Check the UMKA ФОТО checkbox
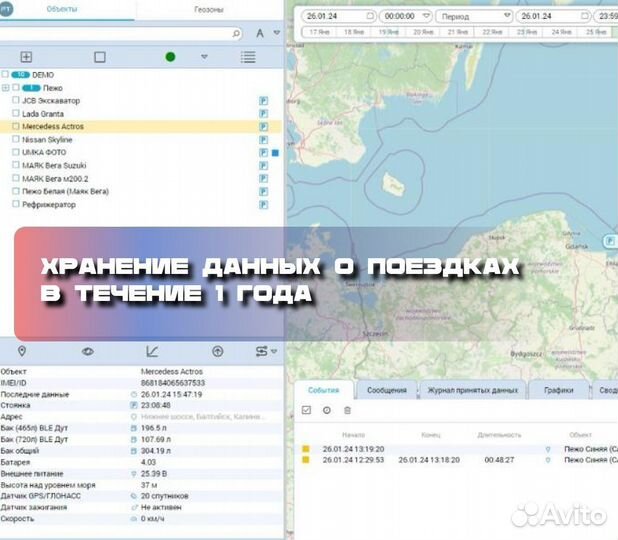Image resolution: width=618 pixels, height=540 pixels. coord(16,152)
